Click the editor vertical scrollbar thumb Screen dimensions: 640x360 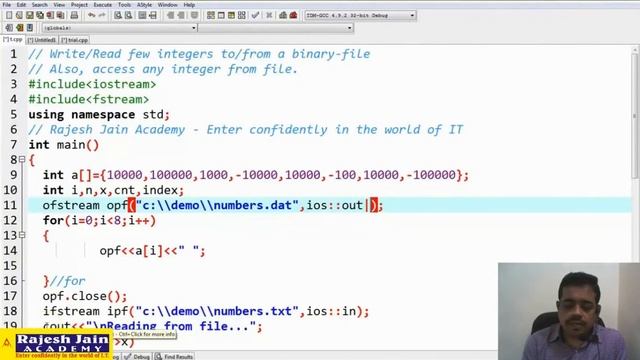tap(635, 115)
